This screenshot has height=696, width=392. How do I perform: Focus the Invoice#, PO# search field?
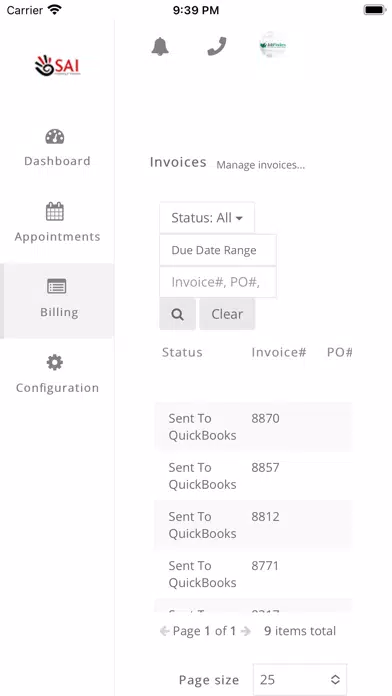click(x=218, y=282)
